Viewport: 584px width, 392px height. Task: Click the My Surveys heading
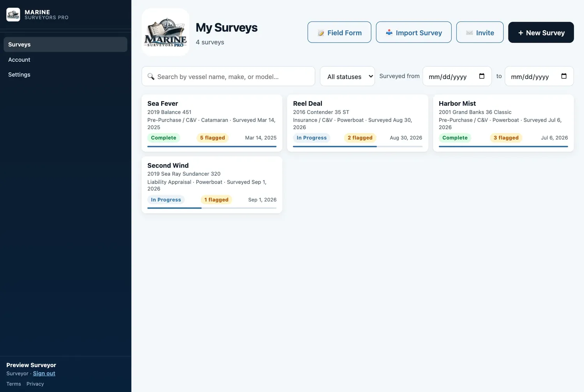227,28
